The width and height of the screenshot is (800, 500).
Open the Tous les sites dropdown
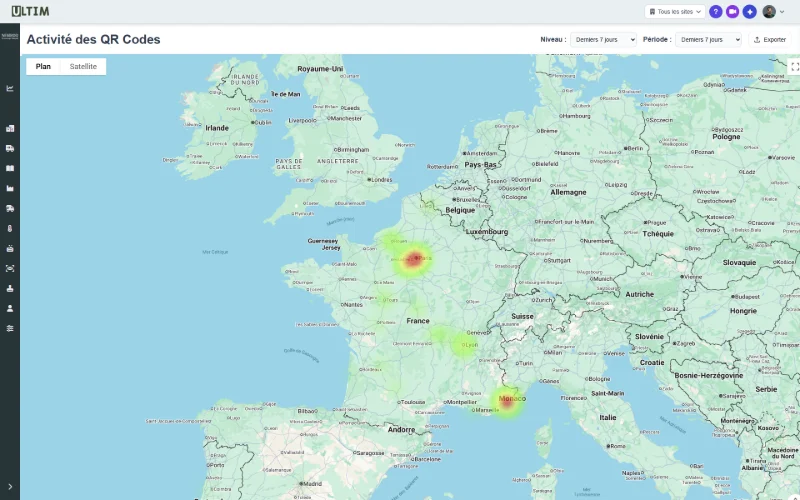(x=674, y=12)
